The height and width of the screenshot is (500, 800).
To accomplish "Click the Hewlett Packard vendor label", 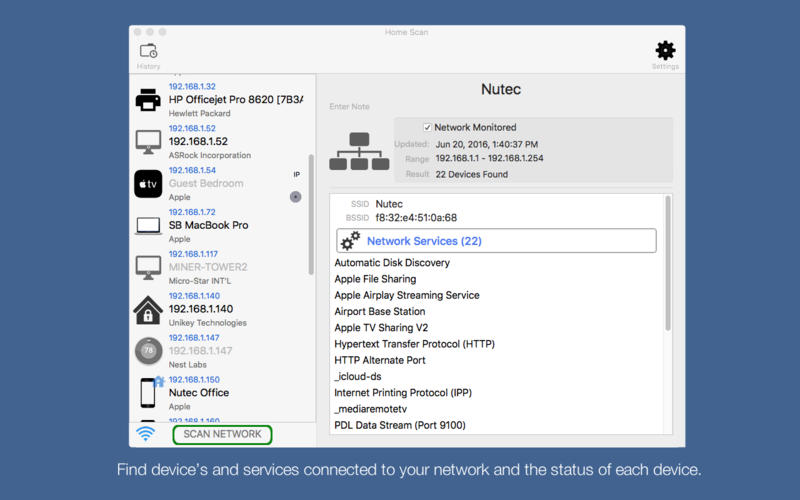I will tap(199, 113).
